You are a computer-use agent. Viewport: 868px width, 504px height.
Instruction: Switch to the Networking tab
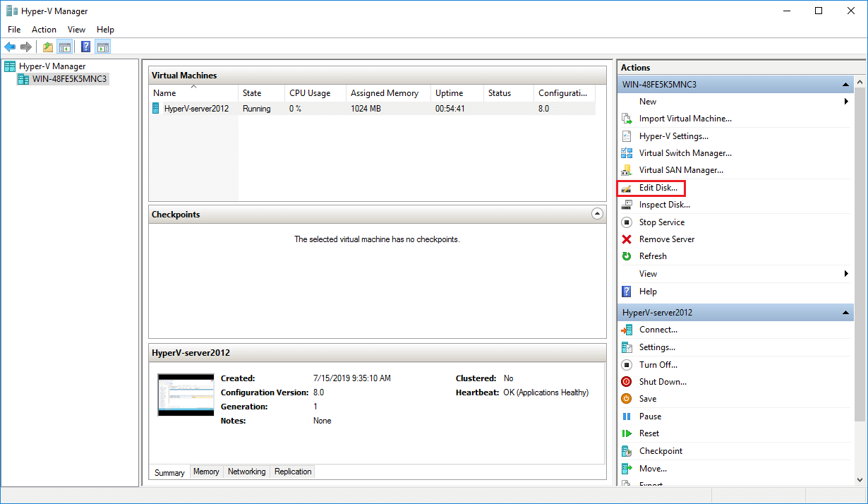[x=246, y=472]
